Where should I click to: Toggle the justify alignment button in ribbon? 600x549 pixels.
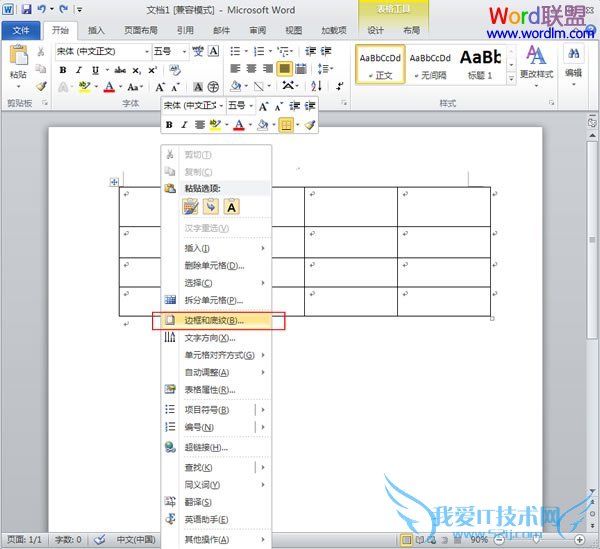284,69
